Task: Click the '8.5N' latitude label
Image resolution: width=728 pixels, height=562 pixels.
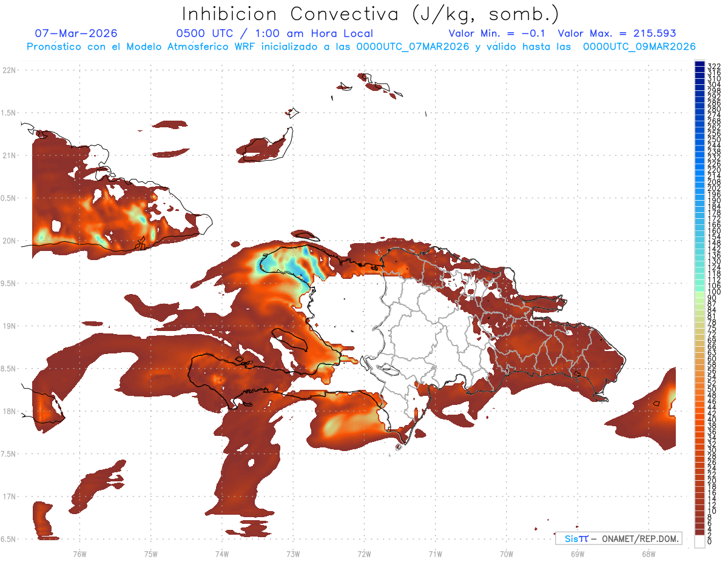Action: [9, 369]
